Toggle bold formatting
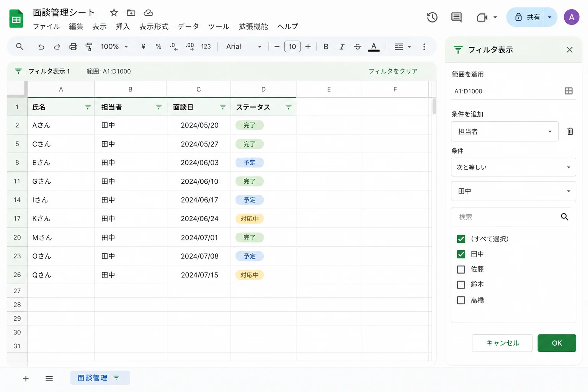This screenshot has height=392, width=588. (326, 47)
